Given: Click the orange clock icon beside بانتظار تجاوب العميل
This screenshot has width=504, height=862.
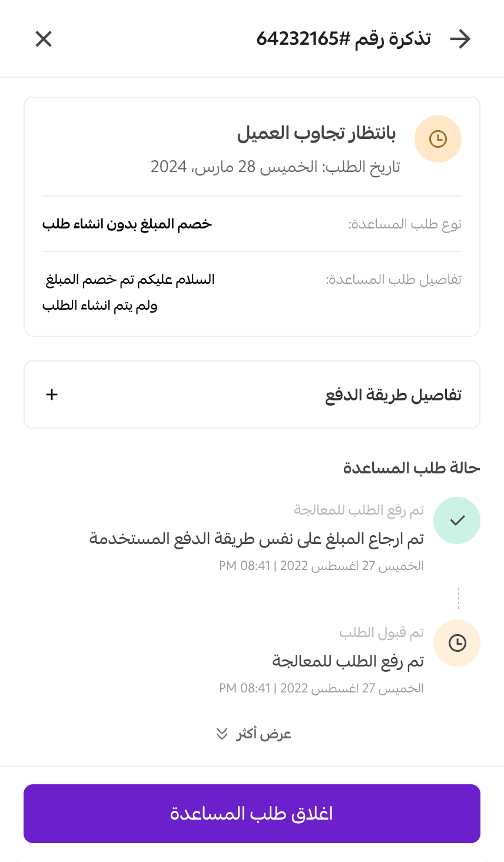Looking at the screenshot, I should [437, 139].
